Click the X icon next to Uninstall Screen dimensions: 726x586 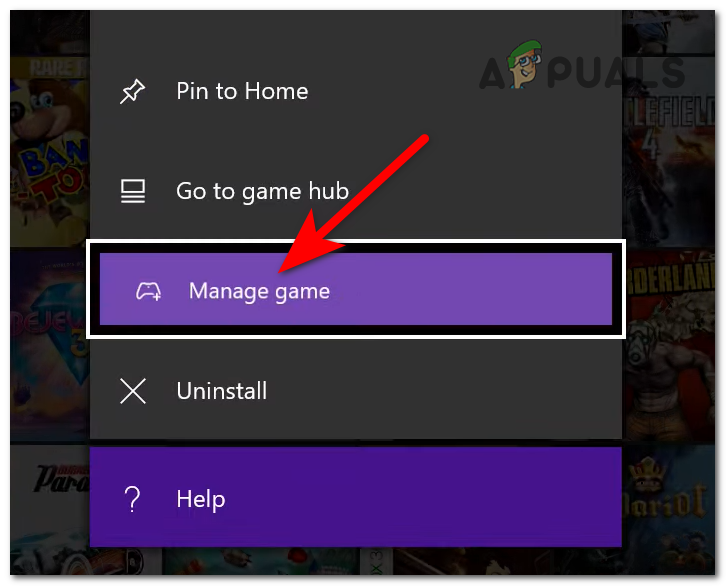coord(133,391)
